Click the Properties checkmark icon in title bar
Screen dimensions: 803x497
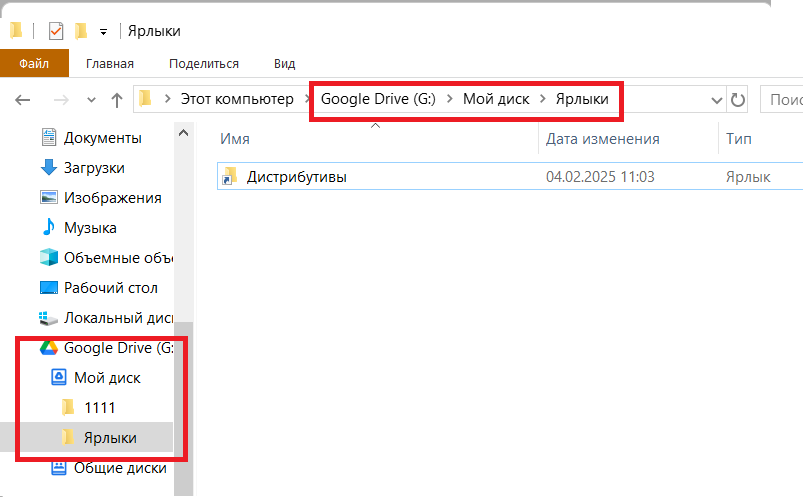(56, 31)
